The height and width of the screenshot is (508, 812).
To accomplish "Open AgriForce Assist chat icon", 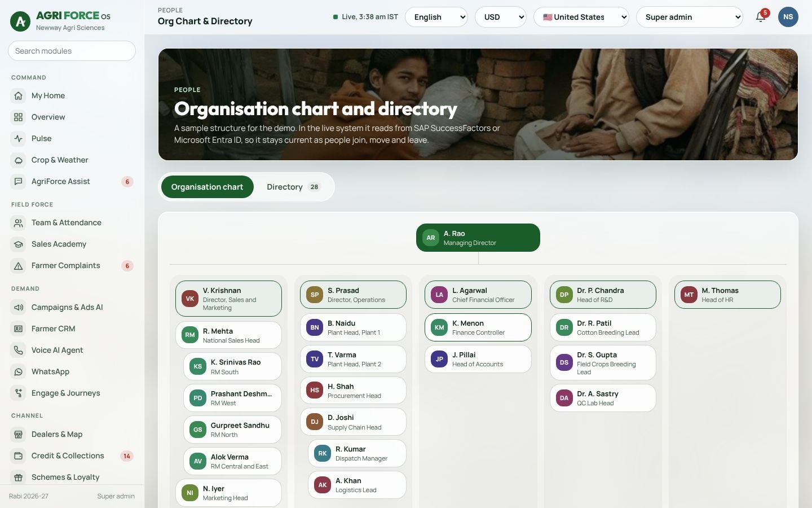I will tap(19, 182).
